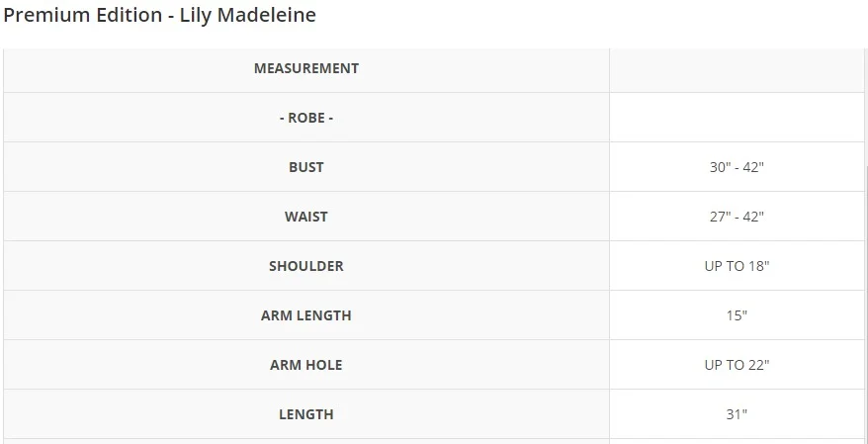This screenshot has height=444, width=868.
Task: Click the length value 31"
Action: tap(737, 413)
